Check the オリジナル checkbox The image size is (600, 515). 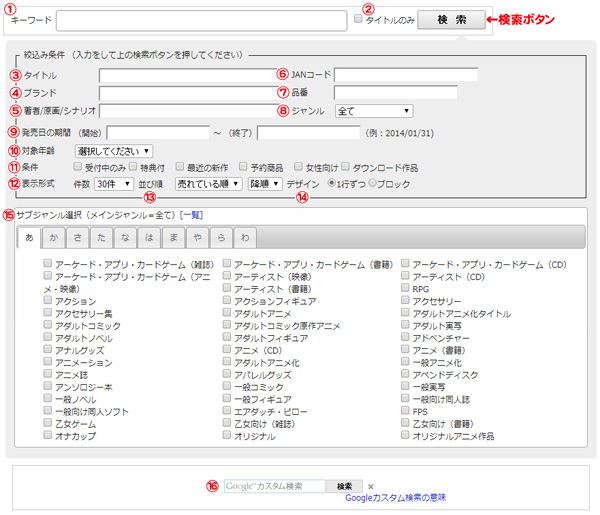click(x=227, y=434)
